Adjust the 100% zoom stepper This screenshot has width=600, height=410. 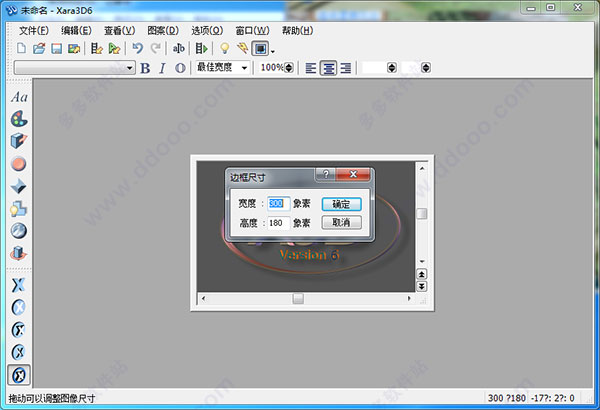pyautogui.click(x=289, y=68)
